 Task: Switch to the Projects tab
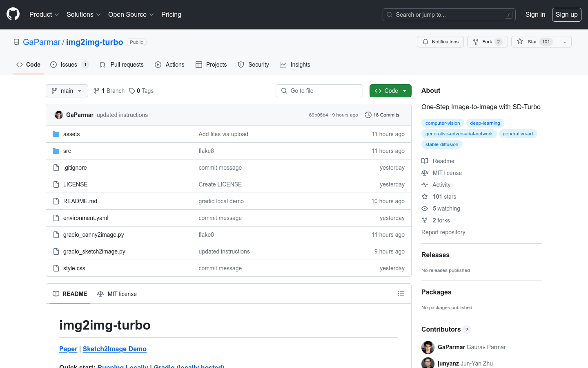(211, 65)
